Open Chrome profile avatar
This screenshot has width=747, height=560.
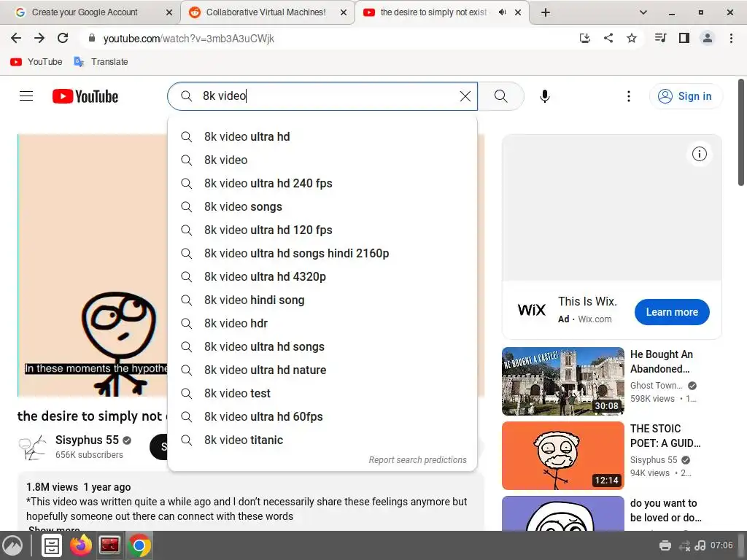(708, 38)
